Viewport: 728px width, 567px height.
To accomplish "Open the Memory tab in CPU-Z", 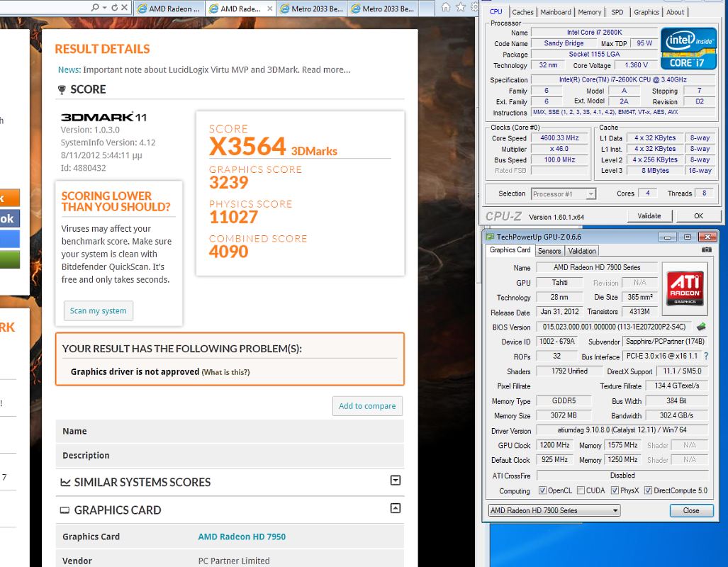I will [x=590, y=12].
